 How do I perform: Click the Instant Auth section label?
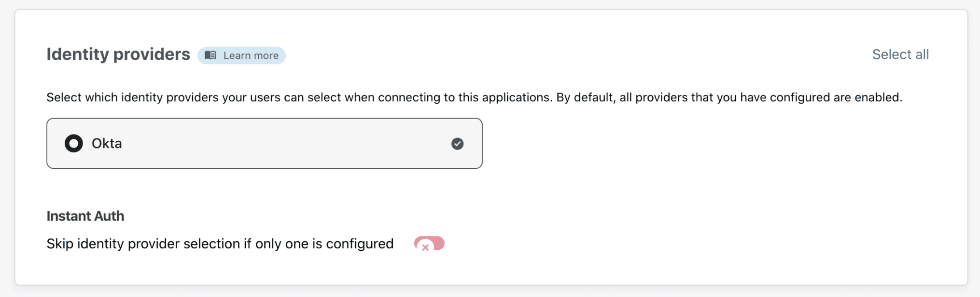pos(85,216)
